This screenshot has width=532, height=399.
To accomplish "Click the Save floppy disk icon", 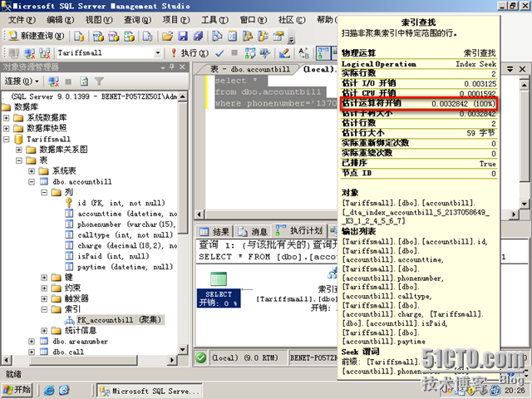I will 183,36.
